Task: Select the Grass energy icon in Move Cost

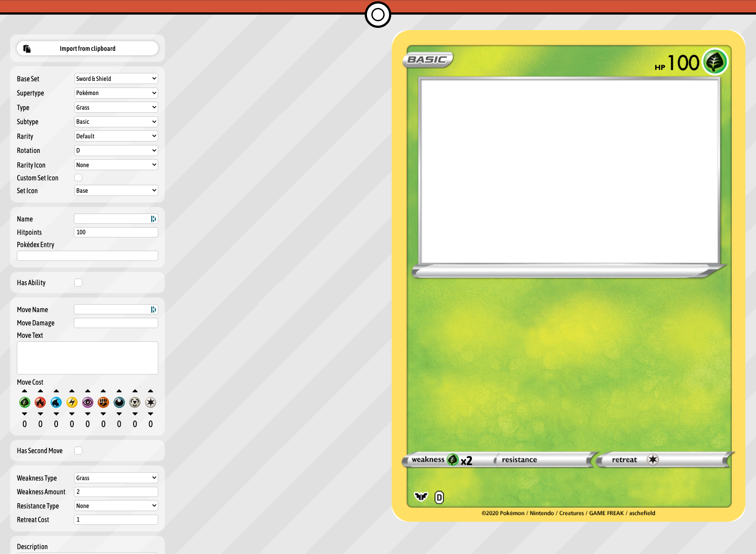Action: coord(25,402)
